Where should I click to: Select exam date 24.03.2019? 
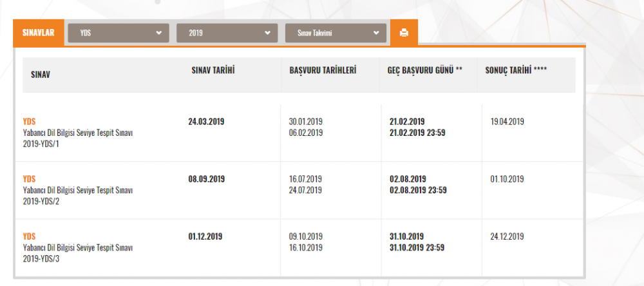(x=206, y=122)
